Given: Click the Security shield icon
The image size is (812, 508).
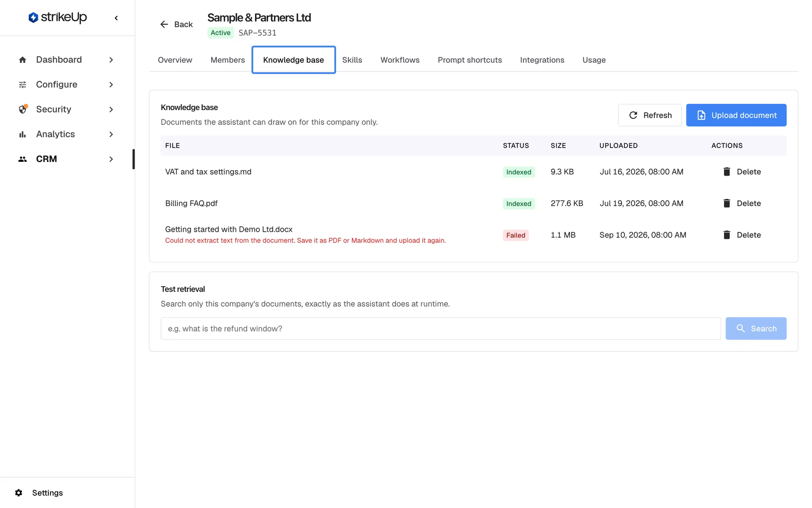Looking at the screenshot, I should pos(23,109).
